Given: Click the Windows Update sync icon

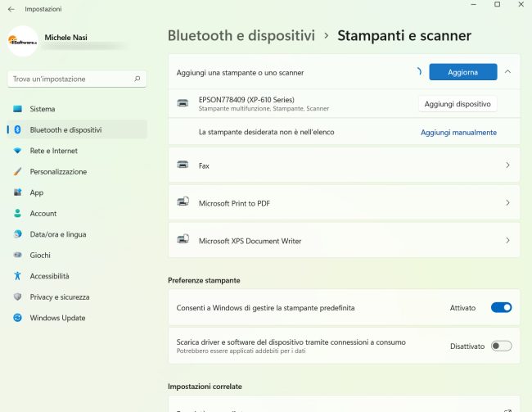Looking at the screenshot, I should [17, 318].
